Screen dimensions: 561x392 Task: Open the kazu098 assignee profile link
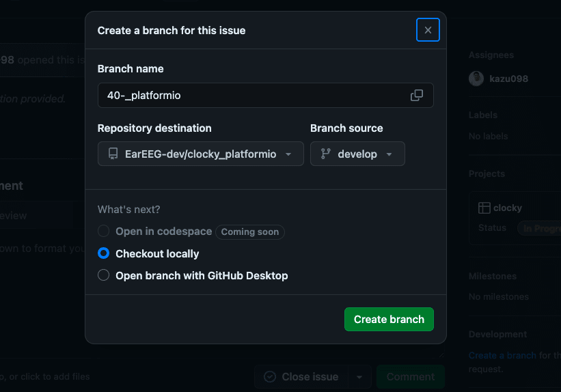click(508, 79)
